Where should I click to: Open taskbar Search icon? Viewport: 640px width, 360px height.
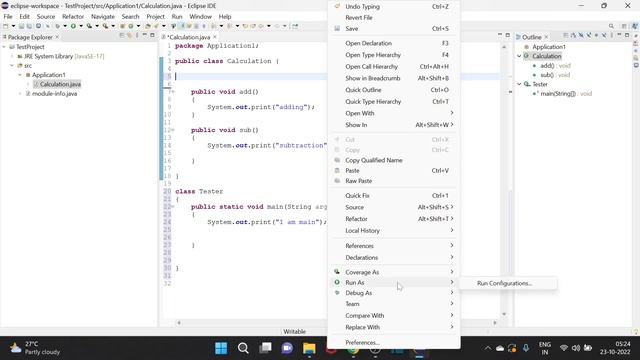tap(243, 348)
